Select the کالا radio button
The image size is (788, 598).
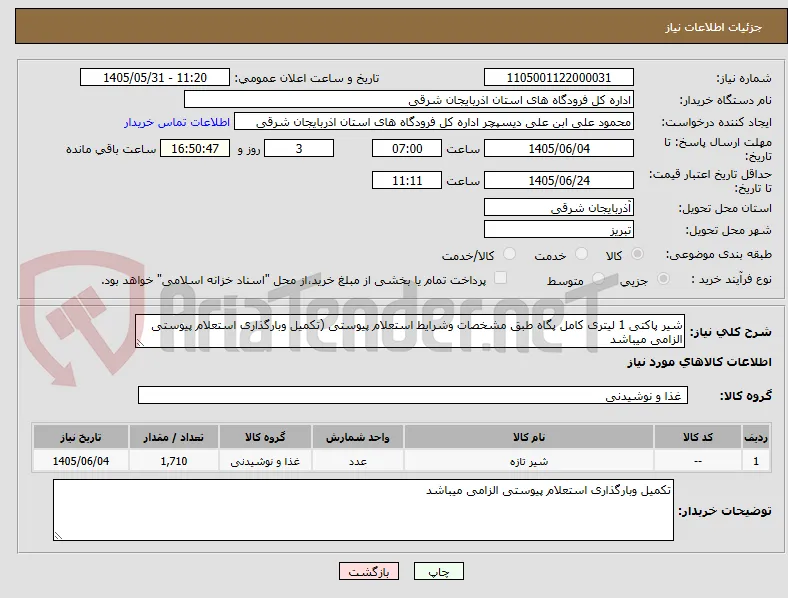click(637, 254)
